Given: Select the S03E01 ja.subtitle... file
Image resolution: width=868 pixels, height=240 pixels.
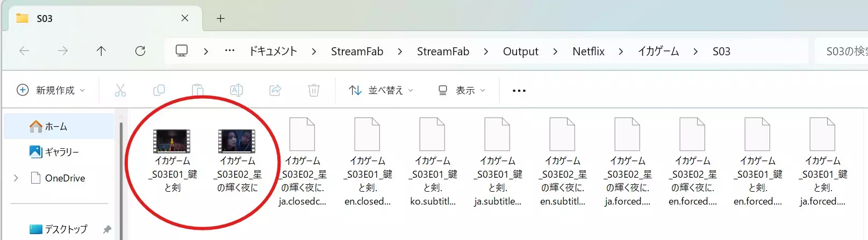Looking at the screenshot, I should 498,162.
